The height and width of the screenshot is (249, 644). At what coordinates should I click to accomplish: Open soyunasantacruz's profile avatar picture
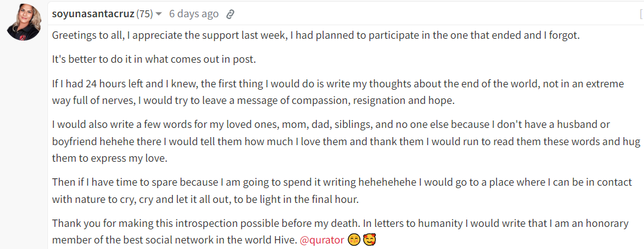pyautogui.click(x=24, y=23)
